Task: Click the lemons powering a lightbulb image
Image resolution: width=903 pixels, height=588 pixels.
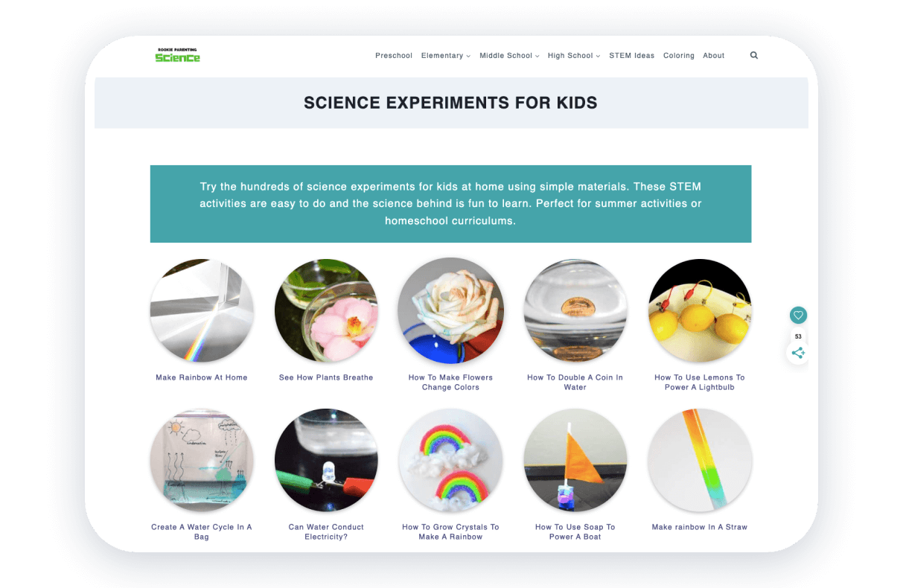Action: click(699, 310)
